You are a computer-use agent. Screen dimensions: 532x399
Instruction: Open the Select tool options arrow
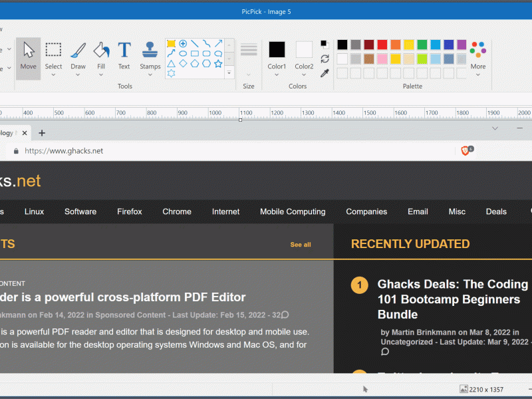pyautogui.click(x=53, y=74)
